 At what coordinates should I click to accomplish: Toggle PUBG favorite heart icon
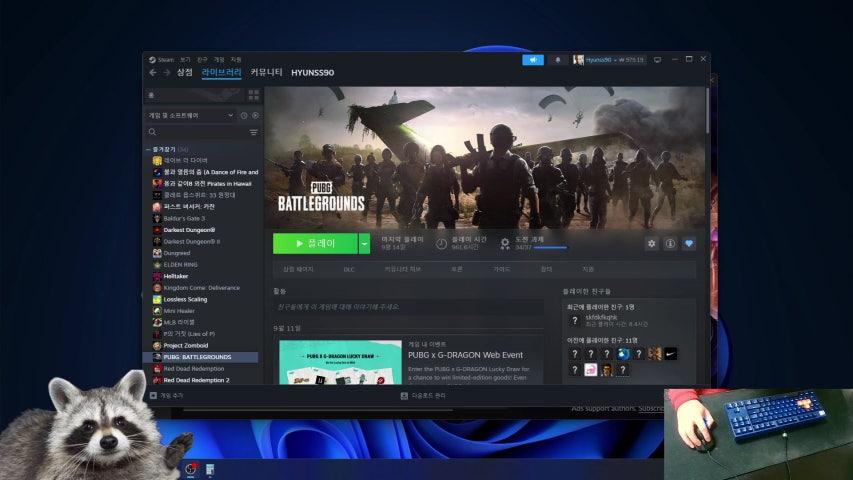click(689, 243)
